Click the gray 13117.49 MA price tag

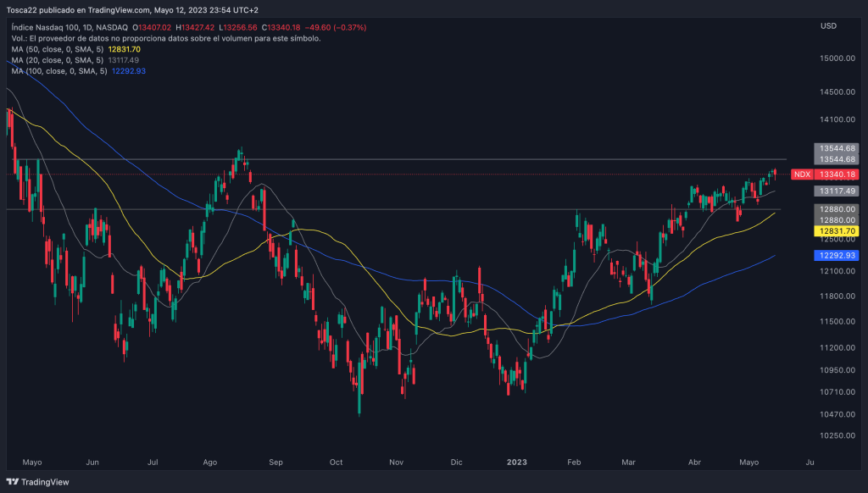(x=836, y=191)
